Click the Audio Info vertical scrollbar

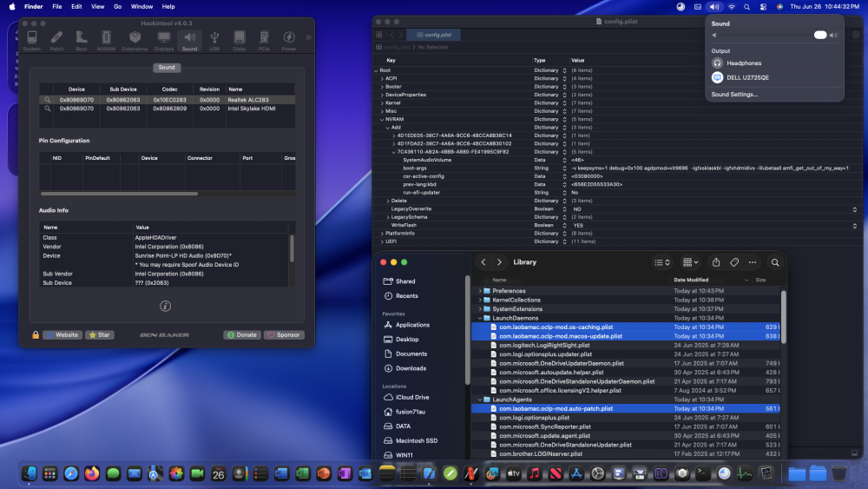click(291, 248)
